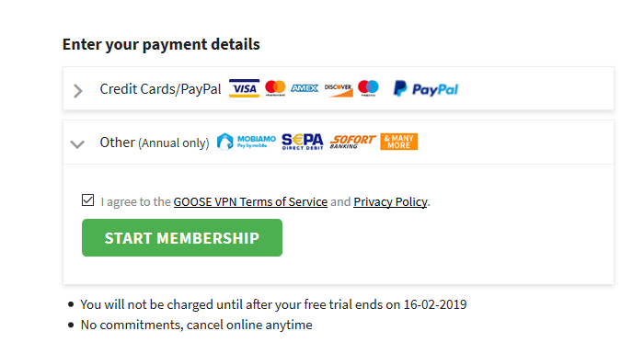Click the Mobiamo pay by mobile logo

(246, 143)
